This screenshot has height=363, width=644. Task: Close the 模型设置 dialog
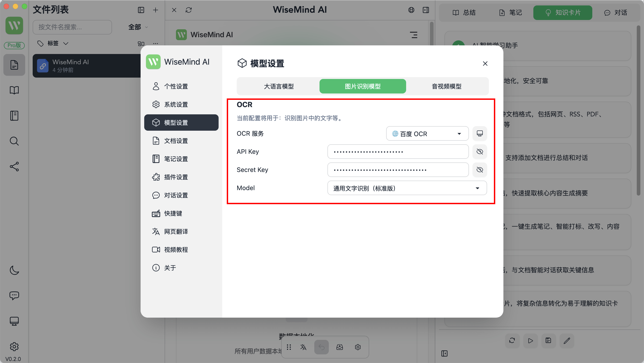[x=485, y=64]
